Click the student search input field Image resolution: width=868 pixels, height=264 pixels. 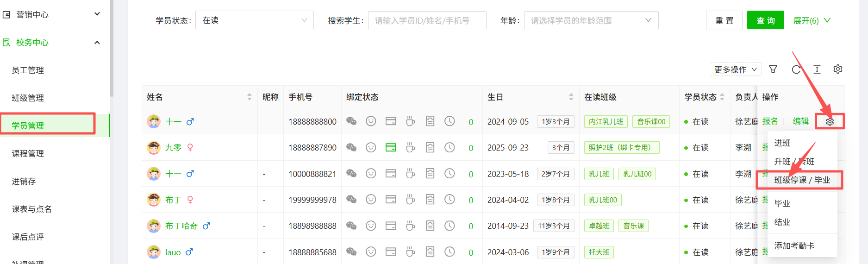click(427, 20)
